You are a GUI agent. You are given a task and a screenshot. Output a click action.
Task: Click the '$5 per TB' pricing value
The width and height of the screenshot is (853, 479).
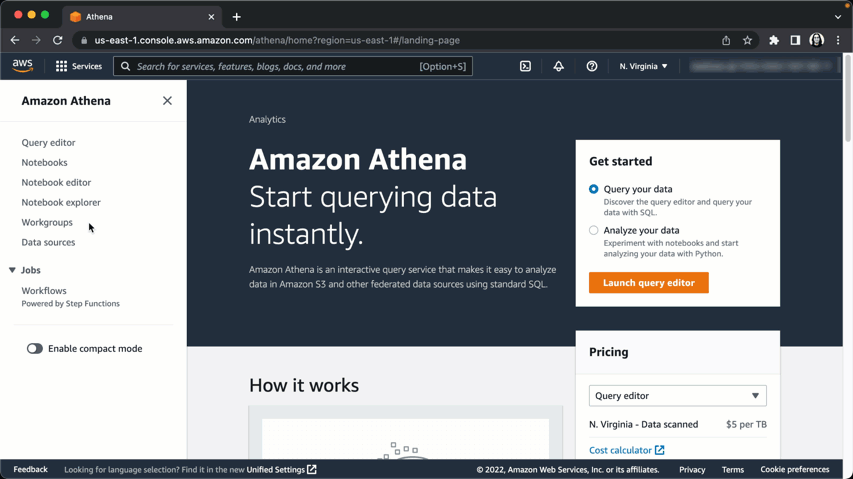(746, 425)
